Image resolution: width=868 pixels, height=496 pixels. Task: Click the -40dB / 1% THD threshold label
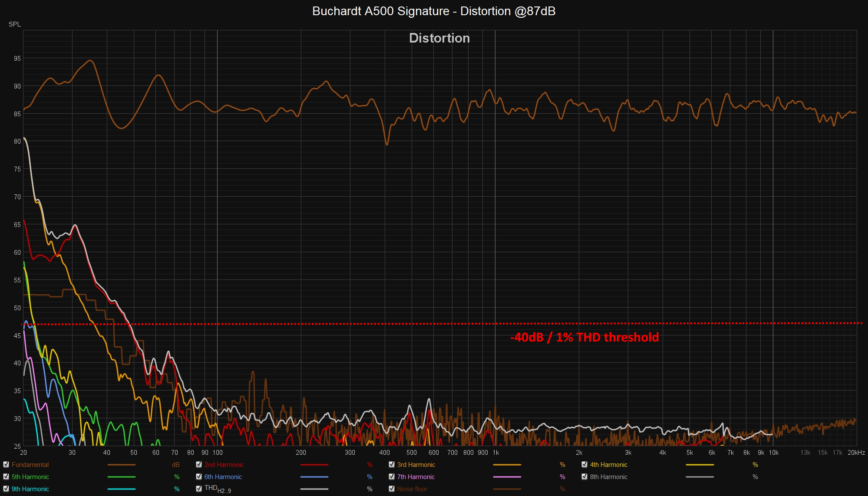[x=584, y=337]
